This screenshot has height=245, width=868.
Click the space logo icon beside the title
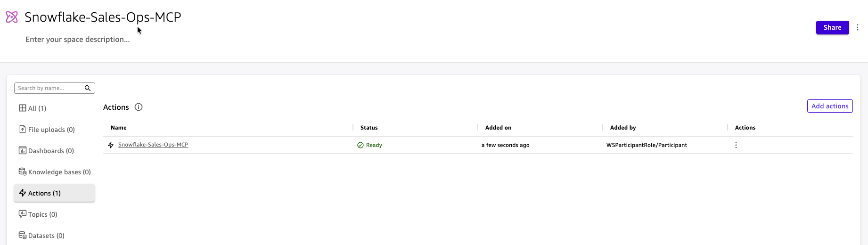12,17
